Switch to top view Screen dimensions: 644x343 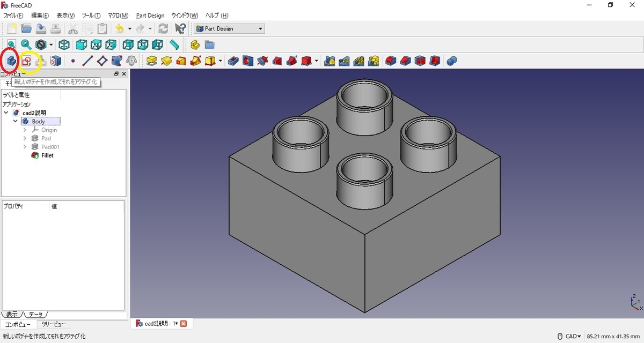[96, 44]
